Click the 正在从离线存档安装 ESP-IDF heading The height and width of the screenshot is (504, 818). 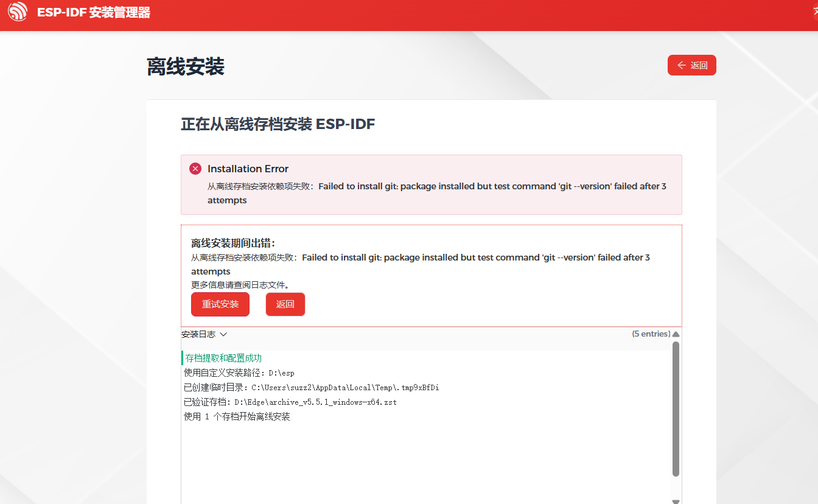click(x=278, y=125)
